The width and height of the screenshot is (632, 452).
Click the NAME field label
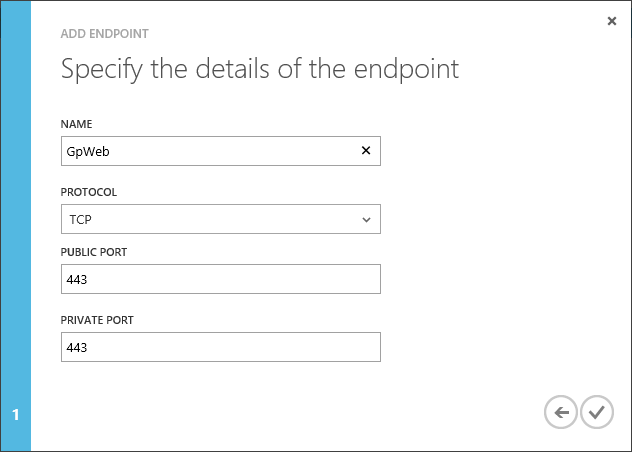click(x=77, y=124)
